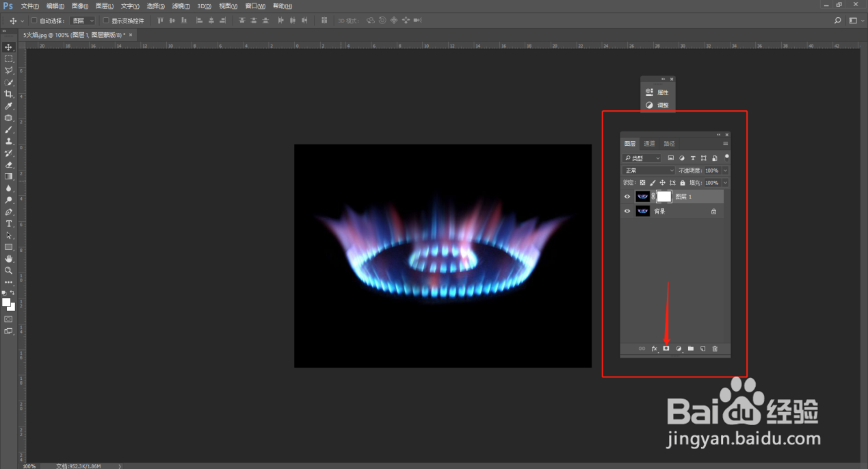
Task: Open the Properties panel
Action: (x=659, y=92)
